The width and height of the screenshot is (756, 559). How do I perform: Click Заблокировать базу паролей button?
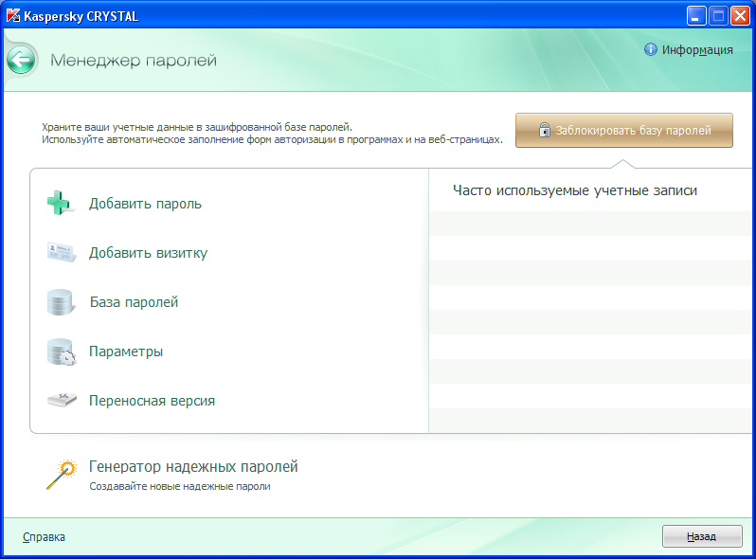pyautogui.click(x=624, y=130)
